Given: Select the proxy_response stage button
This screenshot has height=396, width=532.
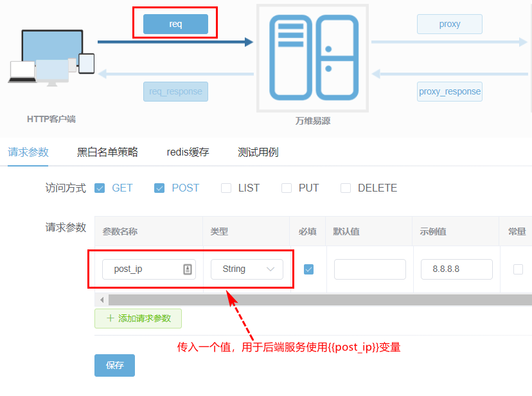Looking at the screenshot, I should [450, 92].
